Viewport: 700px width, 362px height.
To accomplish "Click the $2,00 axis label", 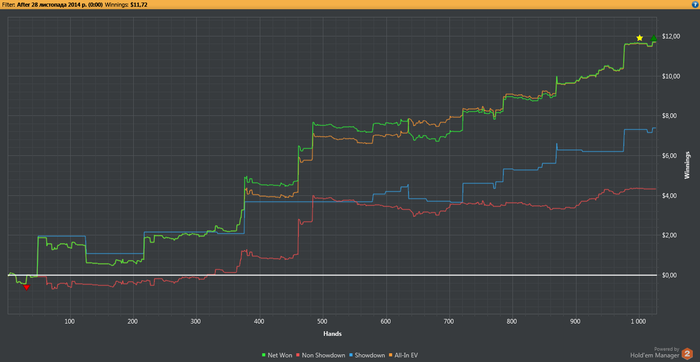I will [x=671, y=235].
